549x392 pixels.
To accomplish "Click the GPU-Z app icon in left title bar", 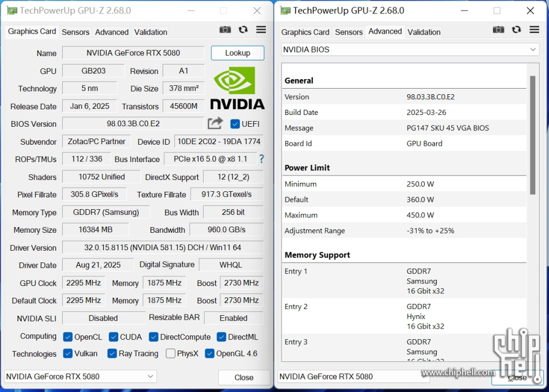I will pyautogui.click(x=12, y=11).
